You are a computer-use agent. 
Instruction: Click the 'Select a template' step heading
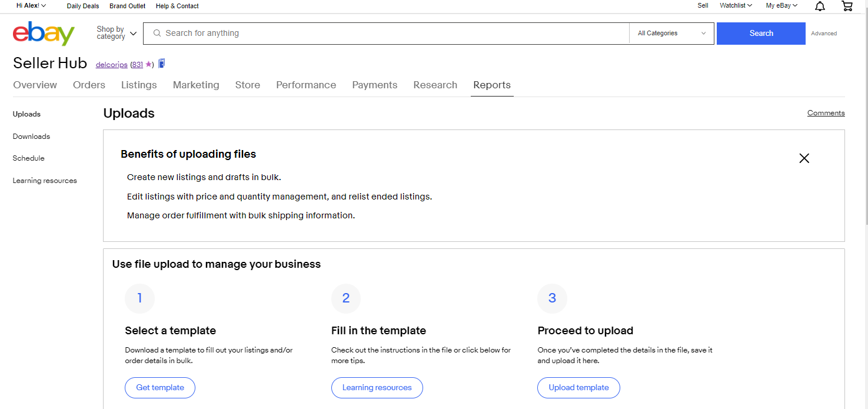[171, 331]
